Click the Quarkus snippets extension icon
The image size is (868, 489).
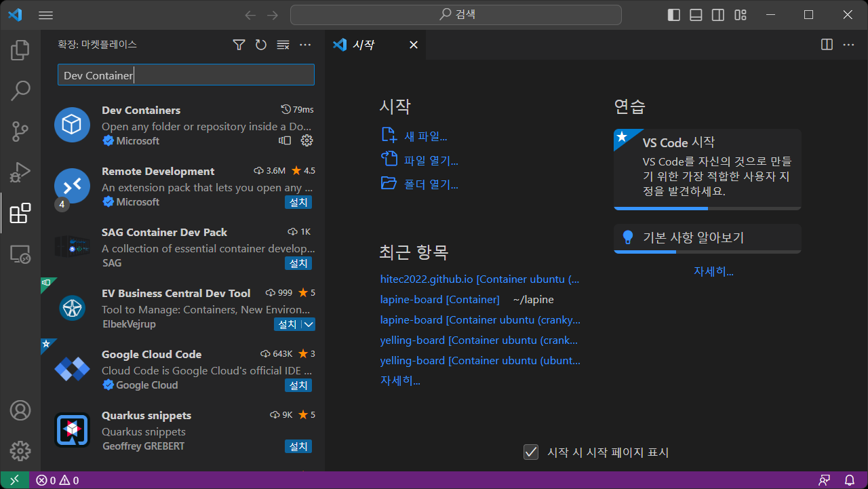tap(72, 430)
